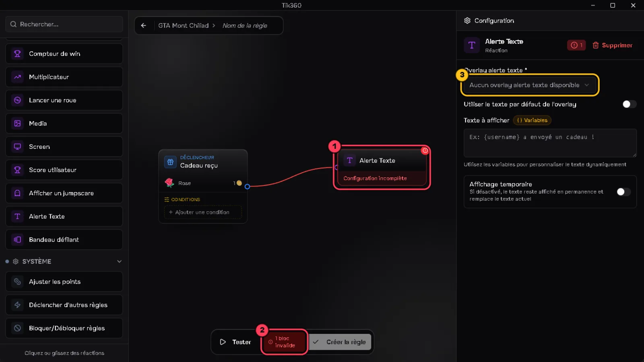This screenshot has width=644, height=362.
Task: Click the Rose gift icon in trigger
Action: (169, 183)
